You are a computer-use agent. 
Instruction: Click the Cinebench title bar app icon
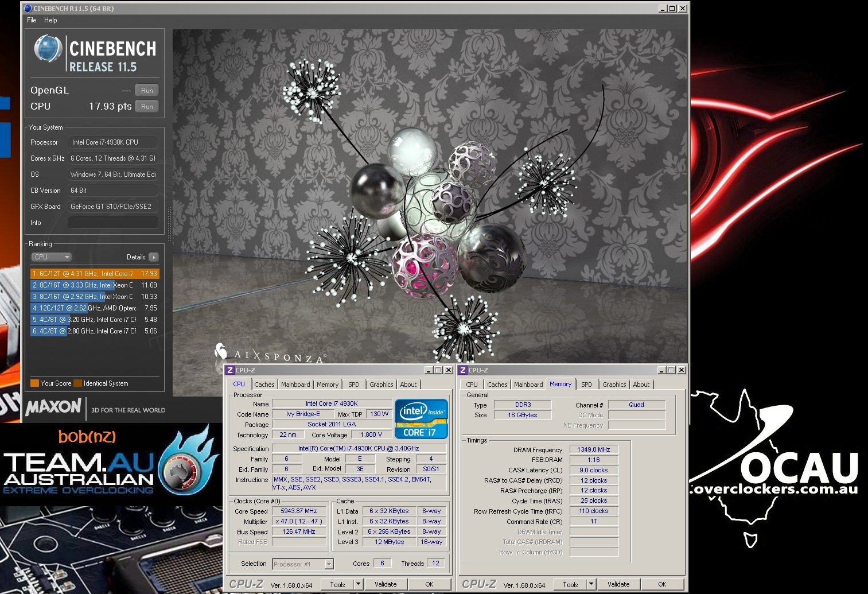point(28,9)
